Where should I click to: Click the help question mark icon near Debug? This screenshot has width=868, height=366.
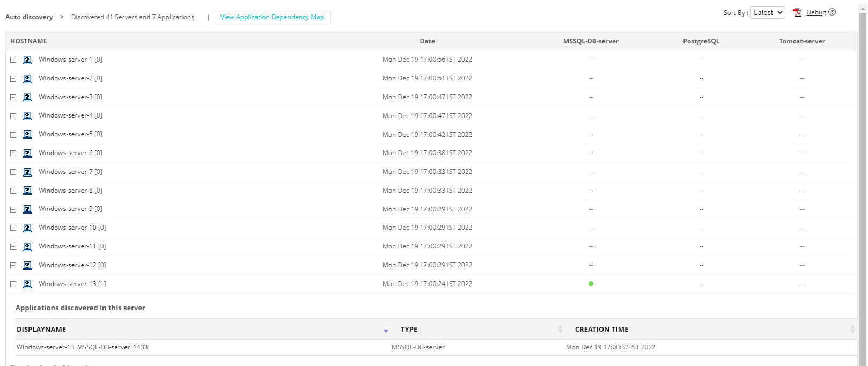point(832,12)
